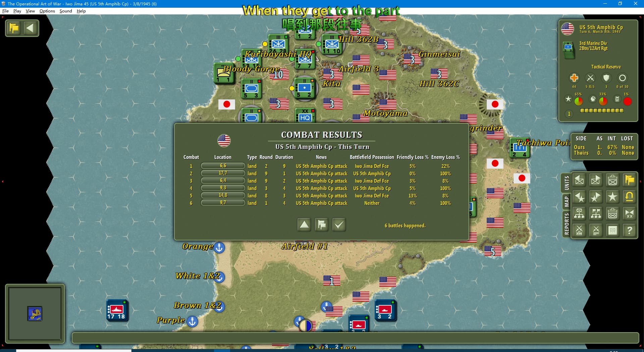
Task: Select combat location 6,4 bar
Action: (223, 181)
